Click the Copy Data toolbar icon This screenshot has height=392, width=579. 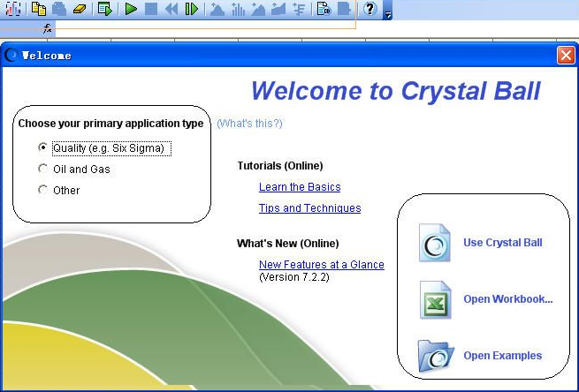39,10
